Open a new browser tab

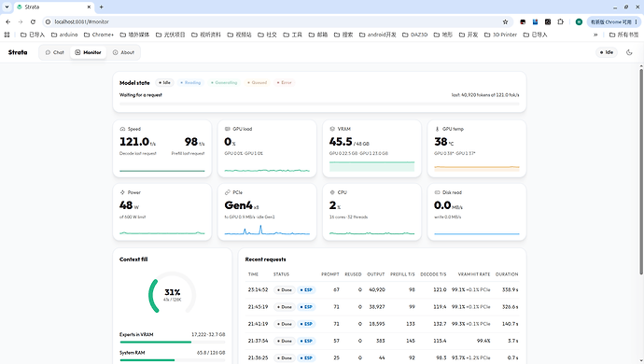pos(102,7)
